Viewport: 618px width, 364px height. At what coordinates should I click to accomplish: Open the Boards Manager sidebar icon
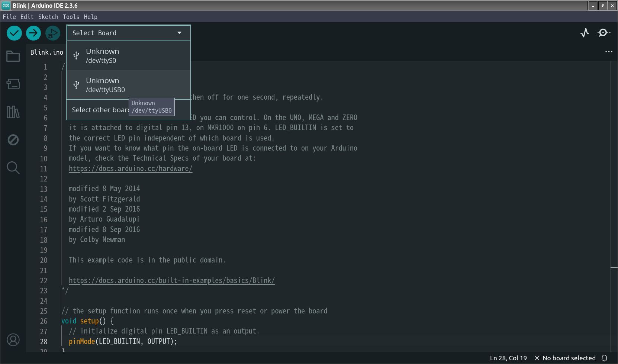pos(13,84)
